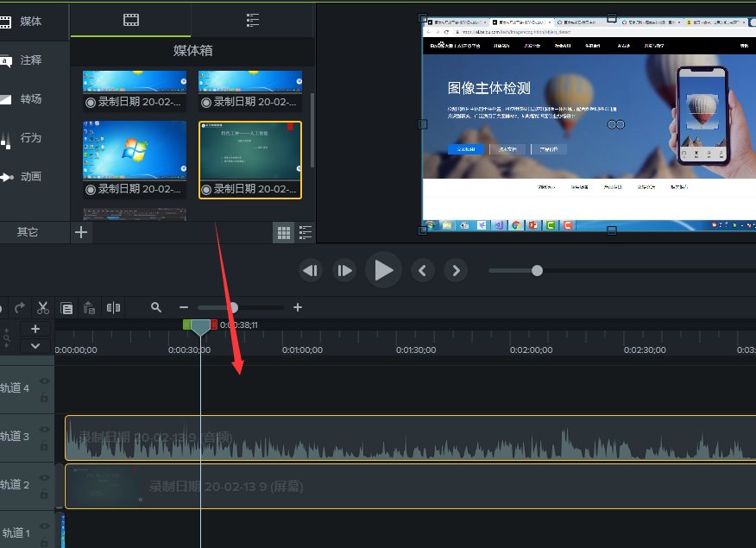Step back one frame in playback
Viewport: 756px width, 548px height.
click(311, 271)
